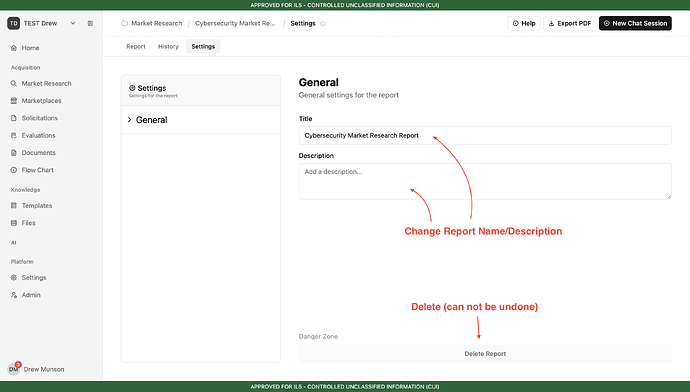The image size is (690, 392).
Task: Click the Flow Chart icon
Action: (14, 170)
